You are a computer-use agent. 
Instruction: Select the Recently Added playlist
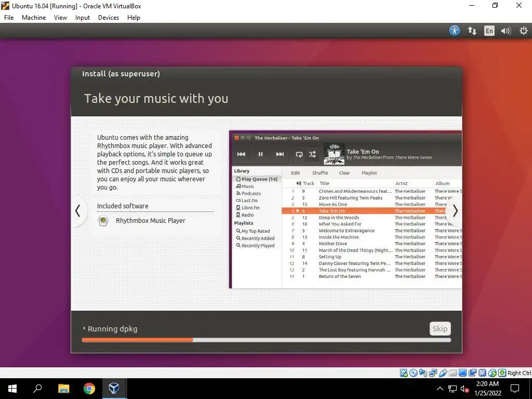[x=256, y=238]
